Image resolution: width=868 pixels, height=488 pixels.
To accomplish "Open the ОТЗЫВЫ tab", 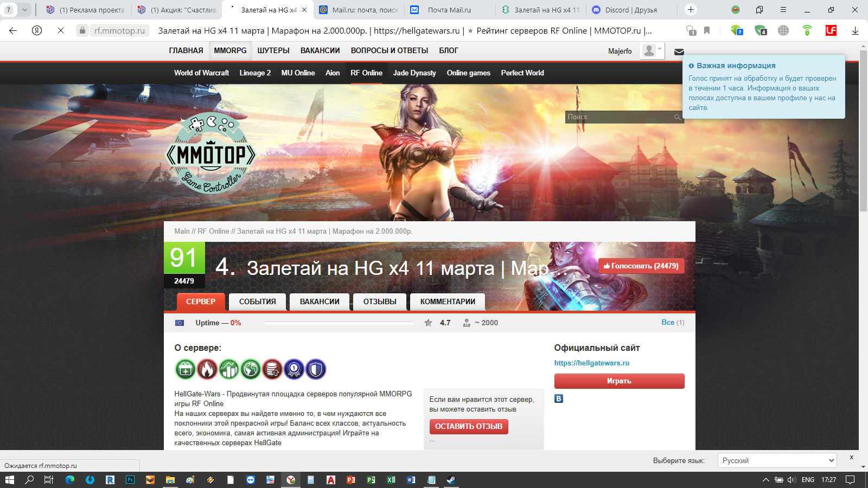I will [380, 301].
